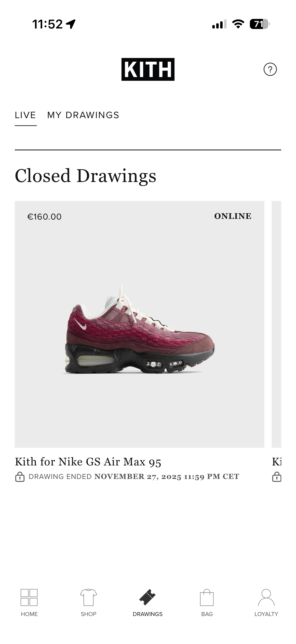Tap the Kith logo

tap(148, 69)
